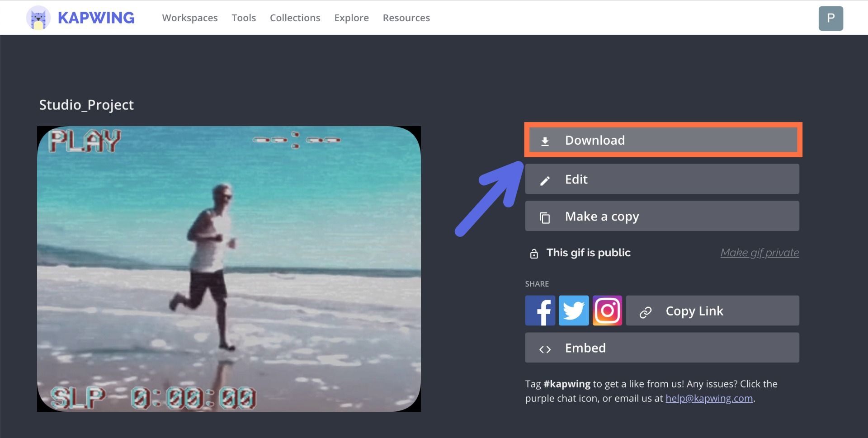
Task: Click the download arrow icon
Action: 545,141
